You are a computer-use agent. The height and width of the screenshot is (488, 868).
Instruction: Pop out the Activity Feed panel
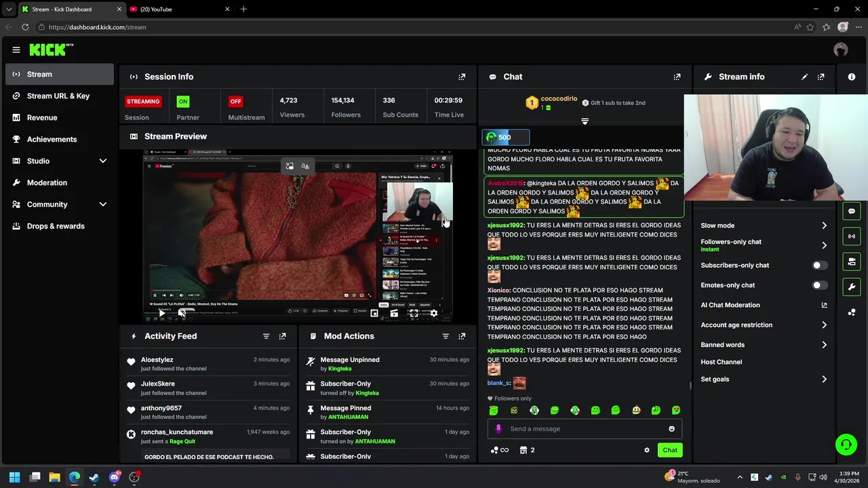(x=282, y=336)
